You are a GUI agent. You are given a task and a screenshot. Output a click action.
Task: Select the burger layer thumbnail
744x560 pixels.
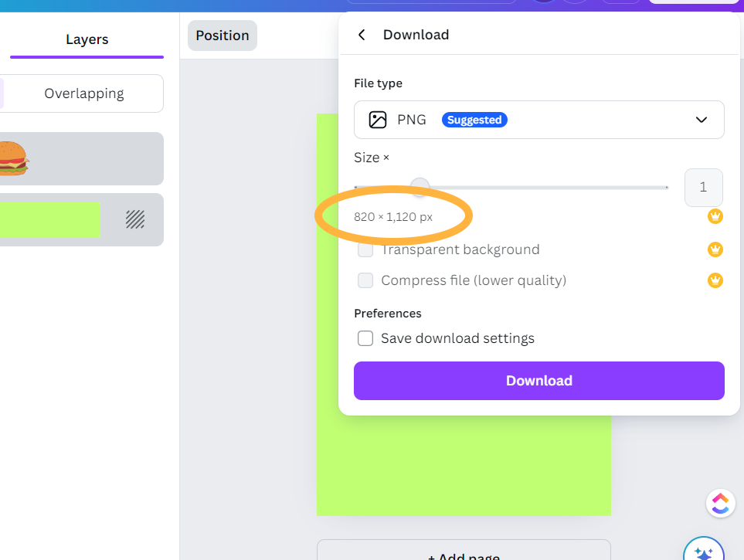tap(13, 158)
